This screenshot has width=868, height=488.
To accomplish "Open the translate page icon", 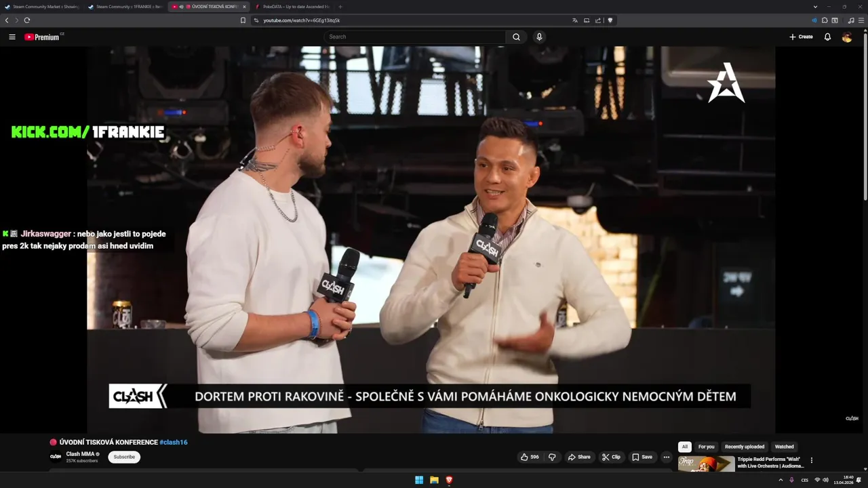I will click(x=575, y=20).
